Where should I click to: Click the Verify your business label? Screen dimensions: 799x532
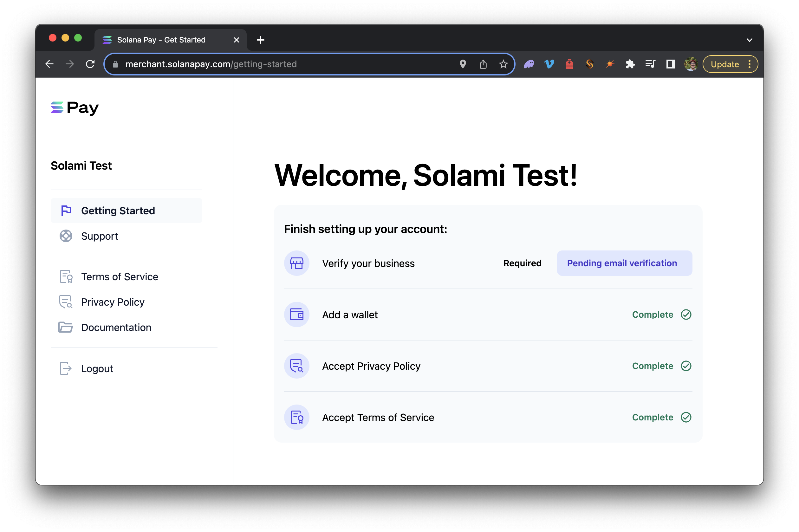[x=368, y=263]
